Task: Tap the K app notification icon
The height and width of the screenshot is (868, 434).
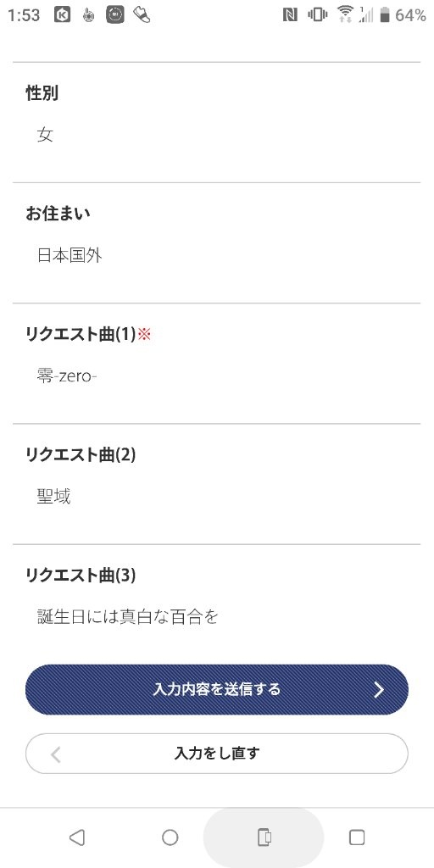Action: coord(63,15)
